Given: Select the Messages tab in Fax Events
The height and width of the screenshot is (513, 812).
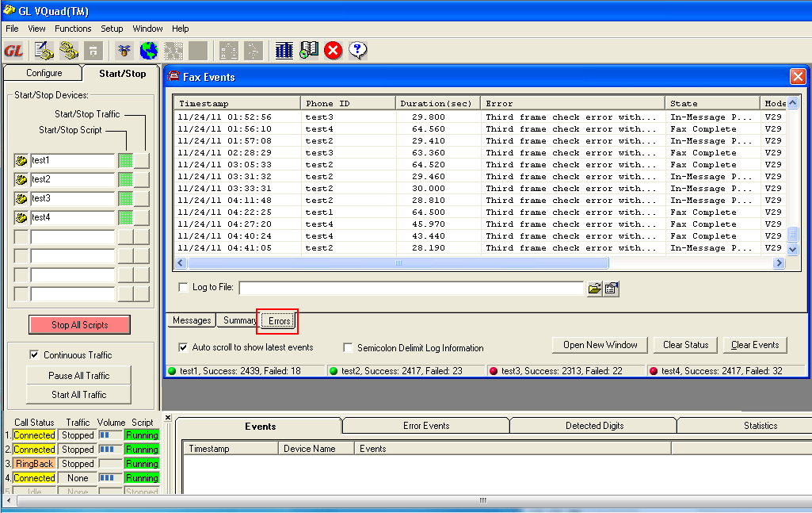Looking at the screenshot, I should [192, 320].
